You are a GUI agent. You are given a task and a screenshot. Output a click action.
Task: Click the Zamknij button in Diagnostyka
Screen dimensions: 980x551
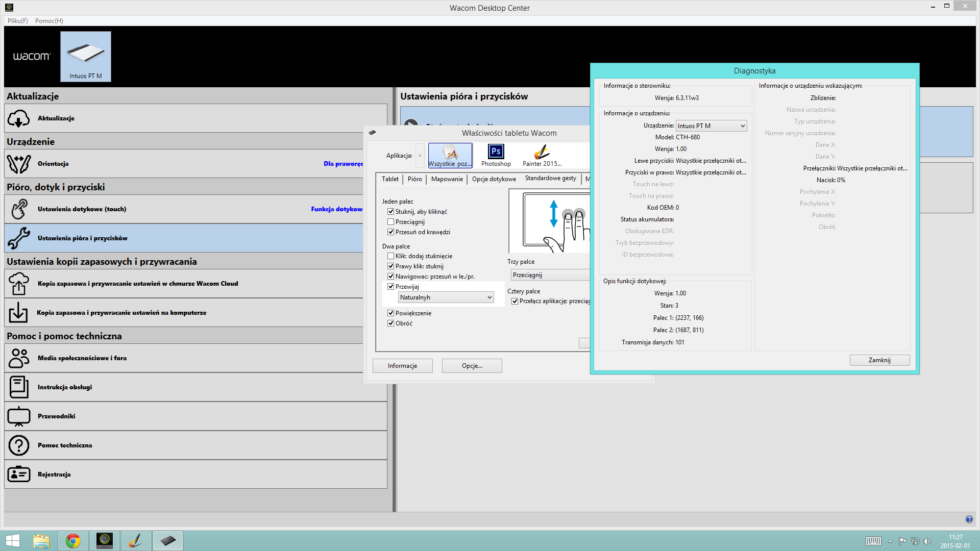pyautogui.click(x=879, y=360)
